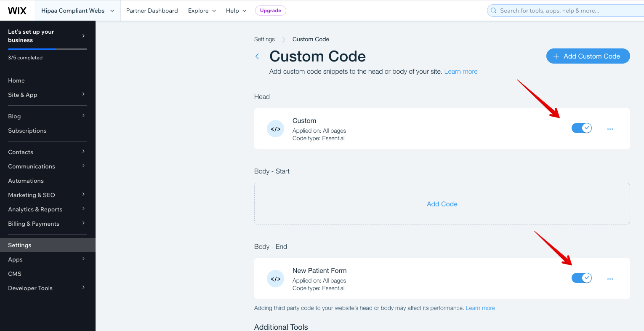This screenshot has width=644, height=331.
Task: Open more actions for Custom head snippet
Action: [610, 129]
